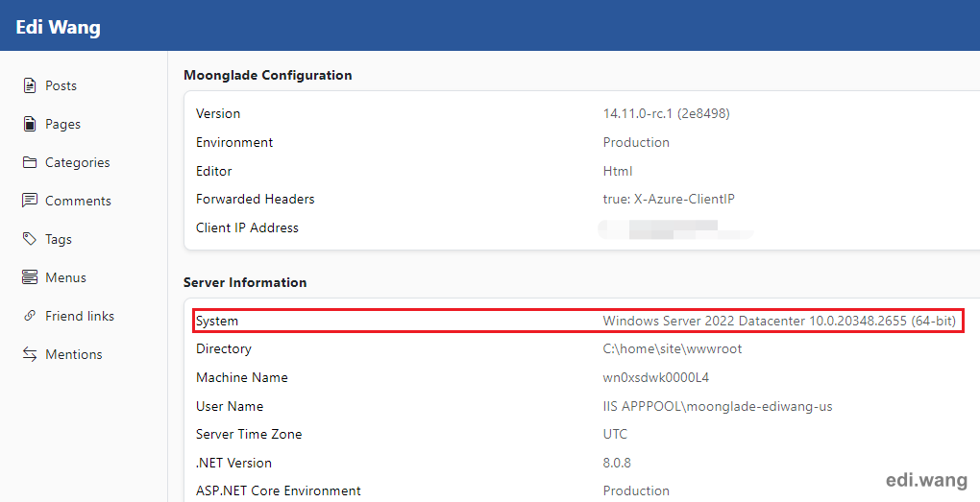Click the Server Time Zone label
980x502 pixels.
[x=249, y=435]
